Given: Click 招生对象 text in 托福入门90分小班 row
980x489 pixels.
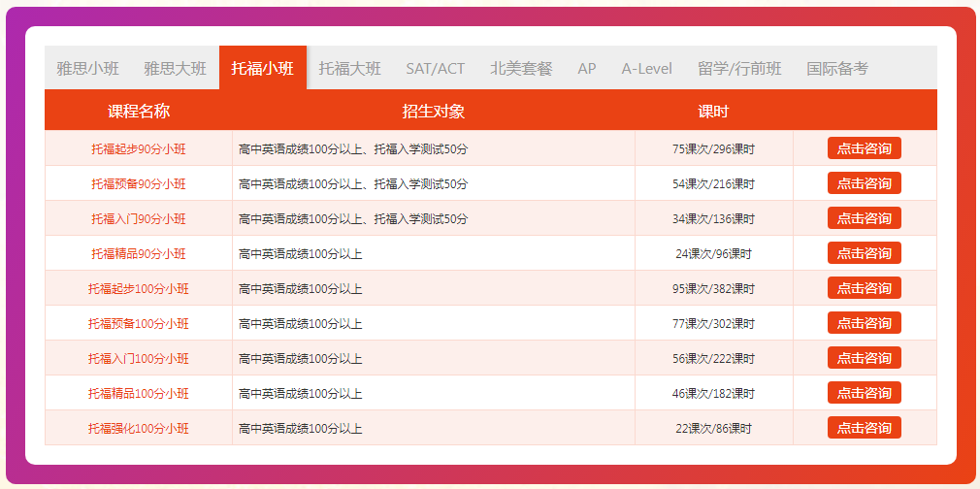Looking at the screenshot, I should [x=353, y=219].
